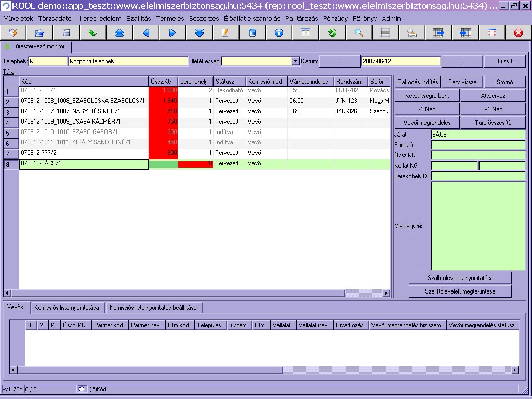Open the Szállítás menu
This screenshot has width=532, height=399.
[138, 18]
